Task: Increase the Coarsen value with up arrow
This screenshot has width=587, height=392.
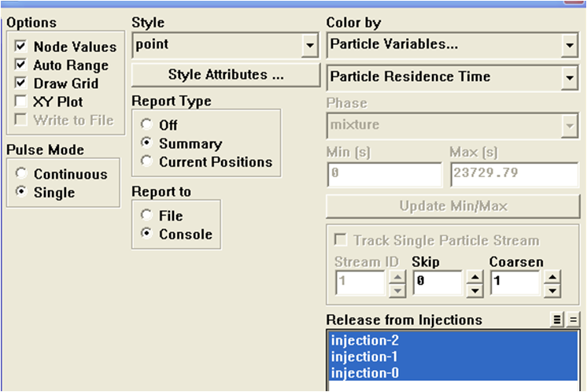Action: click(551, 277)
